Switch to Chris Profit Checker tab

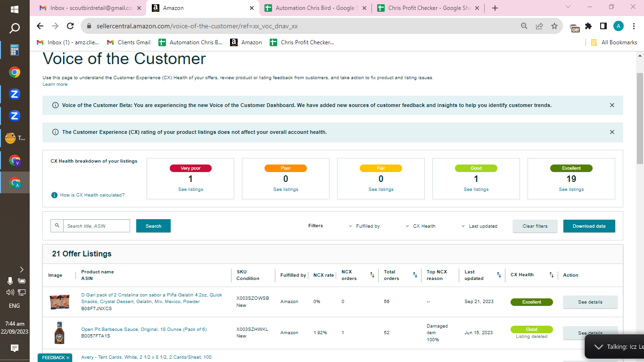pyautogui.click(x=428, y=8)
